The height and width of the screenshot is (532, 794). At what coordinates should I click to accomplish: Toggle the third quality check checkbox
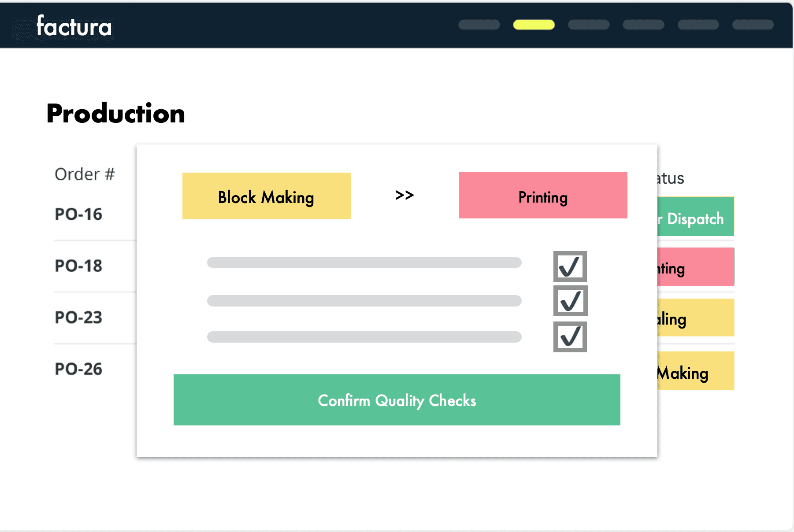click(x=570, y=337)
